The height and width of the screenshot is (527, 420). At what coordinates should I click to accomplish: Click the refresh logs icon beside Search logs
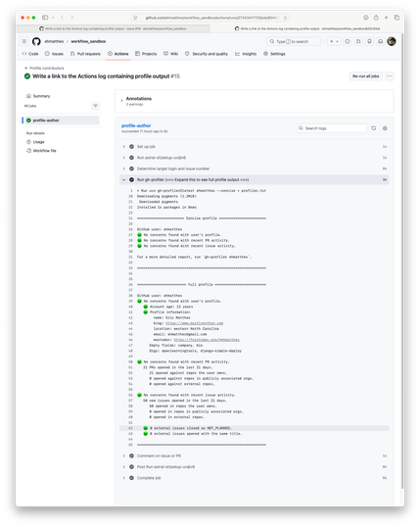tap(373, 128)
